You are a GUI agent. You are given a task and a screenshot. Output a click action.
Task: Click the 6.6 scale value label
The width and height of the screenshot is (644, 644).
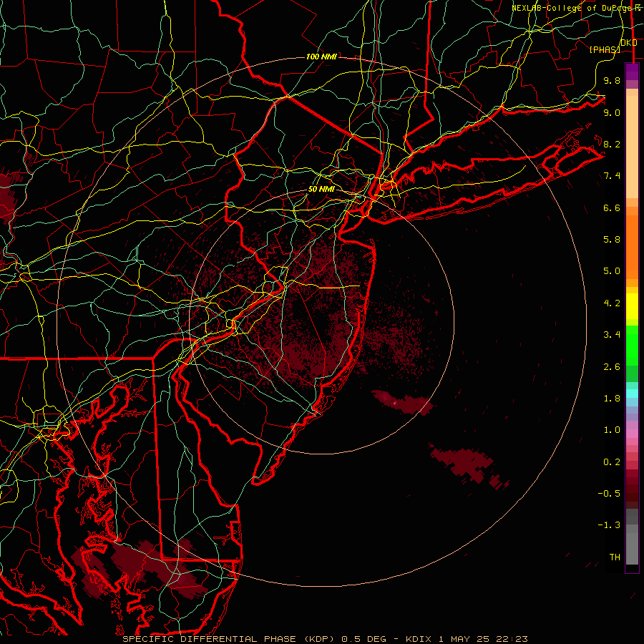click(612, 208)
